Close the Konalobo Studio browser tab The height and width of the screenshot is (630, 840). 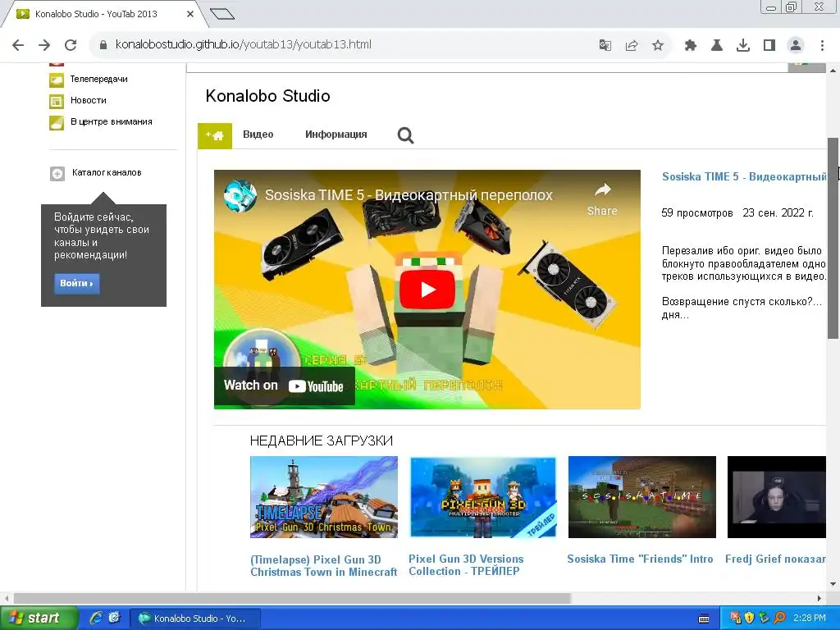click(190, 14)
